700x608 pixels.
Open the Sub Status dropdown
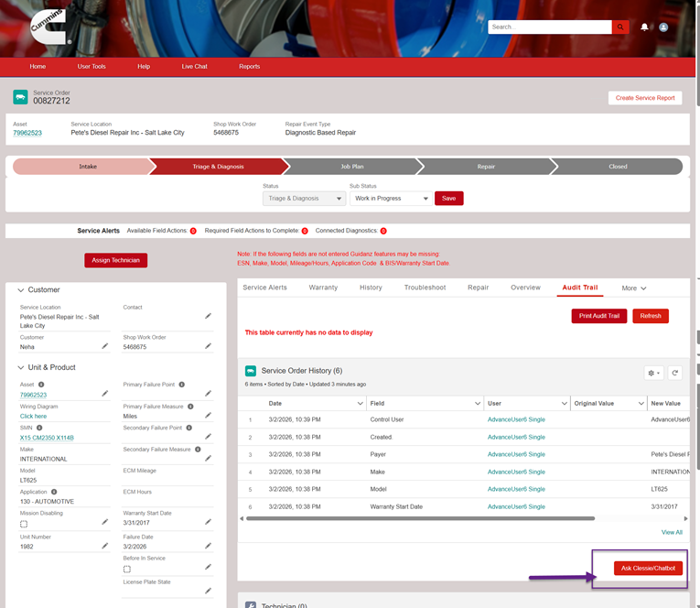pyautogui.click(x=390, y=199)
